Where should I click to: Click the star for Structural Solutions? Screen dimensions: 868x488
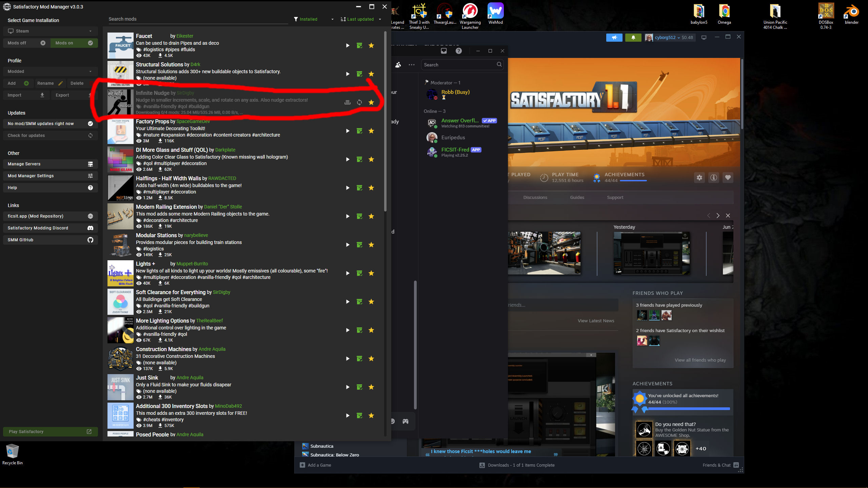(x=371, y=74)
